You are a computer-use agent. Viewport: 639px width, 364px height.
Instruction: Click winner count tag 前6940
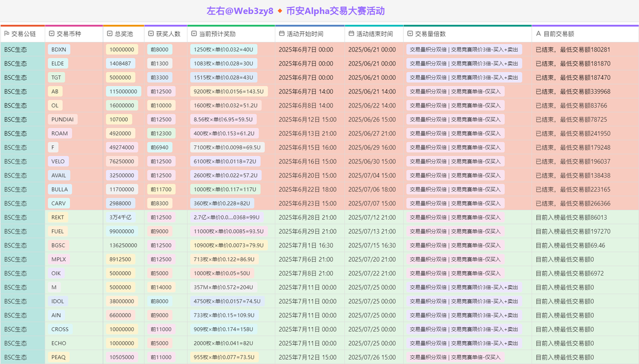[160, 147]
